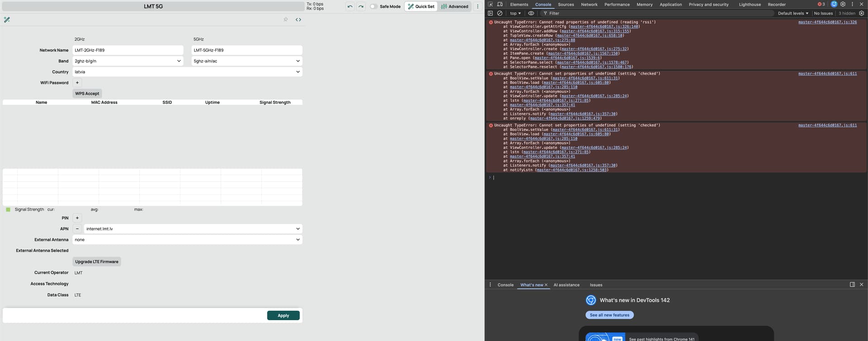The image size is (868, 341).
Task: Switch to the drawer Console tab
Action: click(505, 285)
